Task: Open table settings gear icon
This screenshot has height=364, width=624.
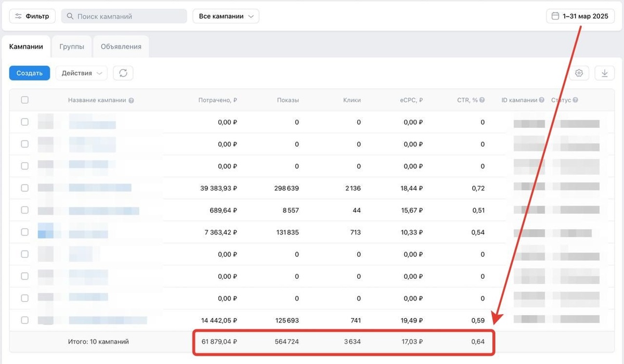Action: [x=579, y=73]
